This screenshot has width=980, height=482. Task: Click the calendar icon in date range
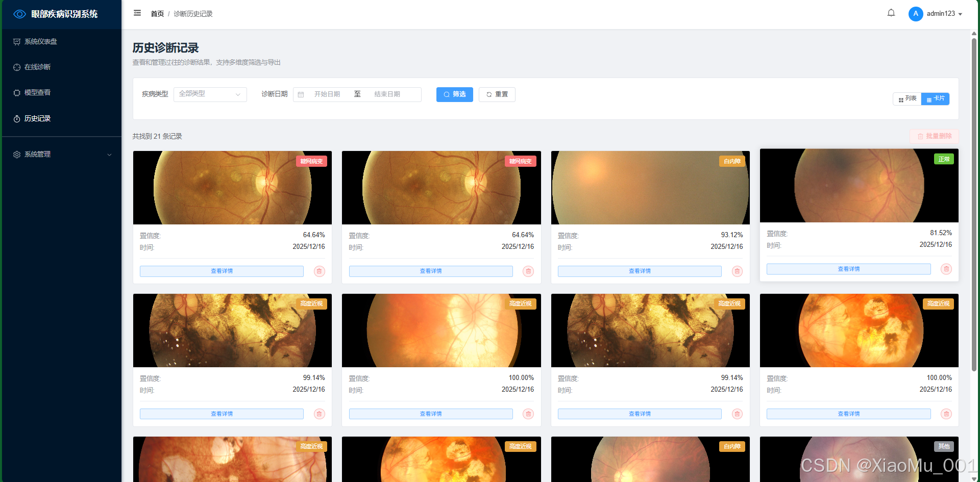click(301, 94)
